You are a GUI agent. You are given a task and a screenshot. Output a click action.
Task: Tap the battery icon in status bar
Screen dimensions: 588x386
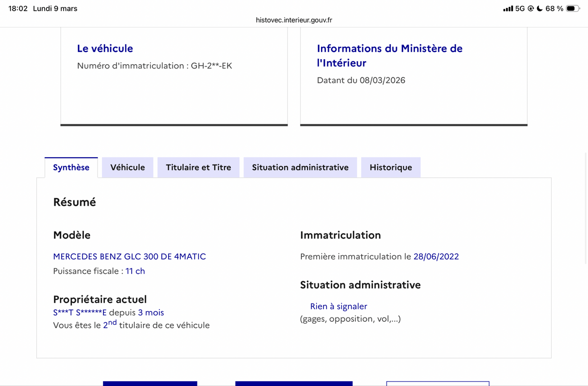pos(573,8)
